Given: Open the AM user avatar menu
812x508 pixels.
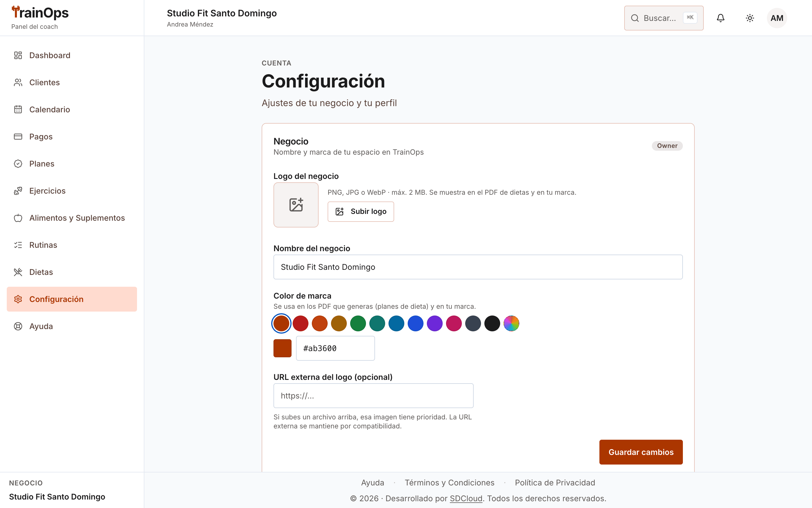Looking at the screenshot, I should pyautogui.click(x=777, y=18).
